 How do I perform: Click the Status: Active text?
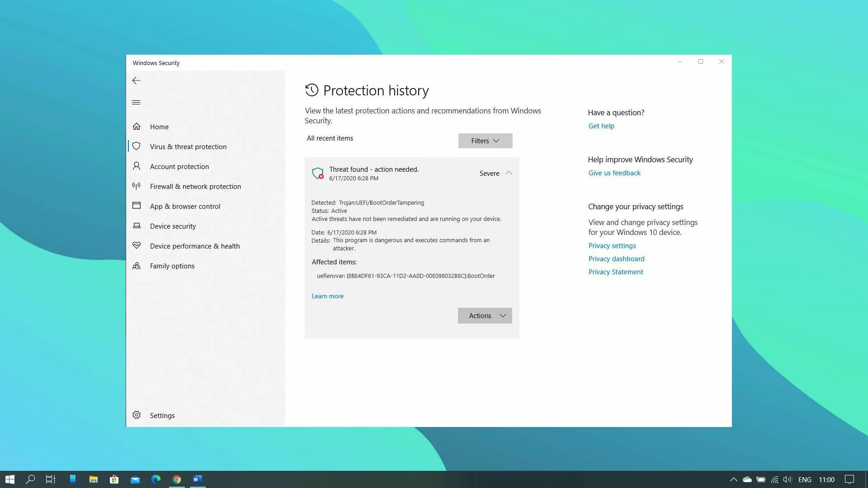(x=329, y=211)
